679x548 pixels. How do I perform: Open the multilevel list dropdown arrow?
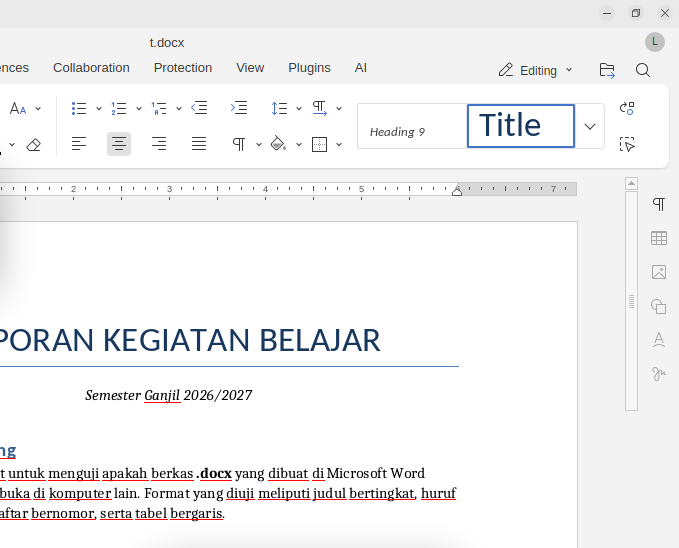[x=179, y=108]
